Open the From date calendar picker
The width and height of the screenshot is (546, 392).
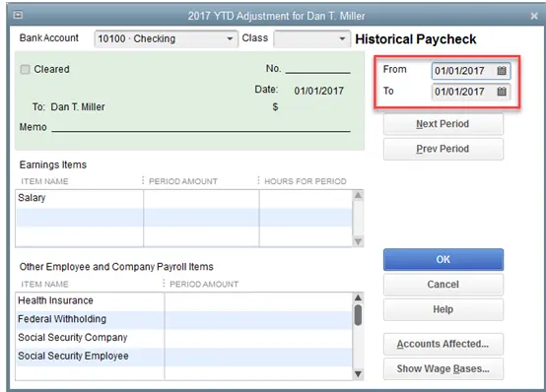tap(502, 71)
